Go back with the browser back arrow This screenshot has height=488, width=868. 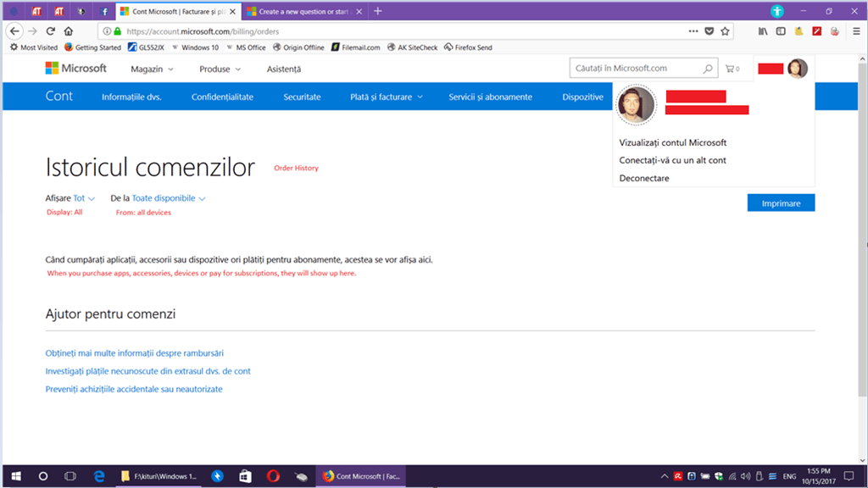(15, 31)
